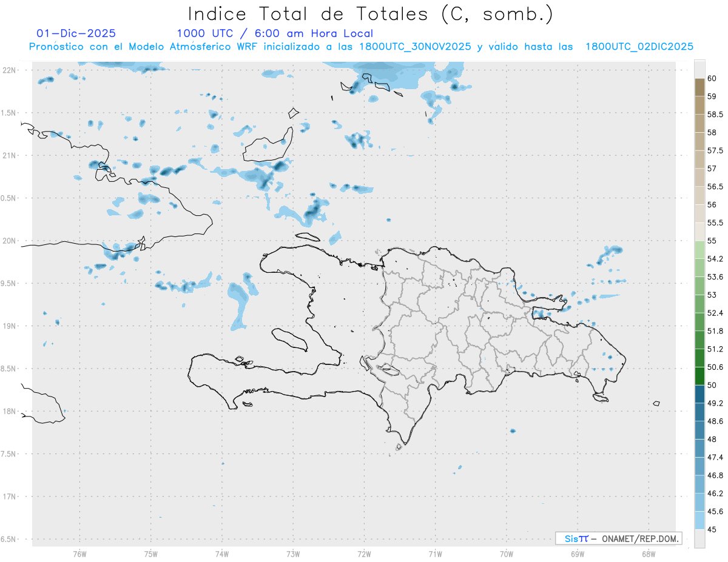
Task: Click the colorbar value '53.6'
Action: tap(715, 277)
